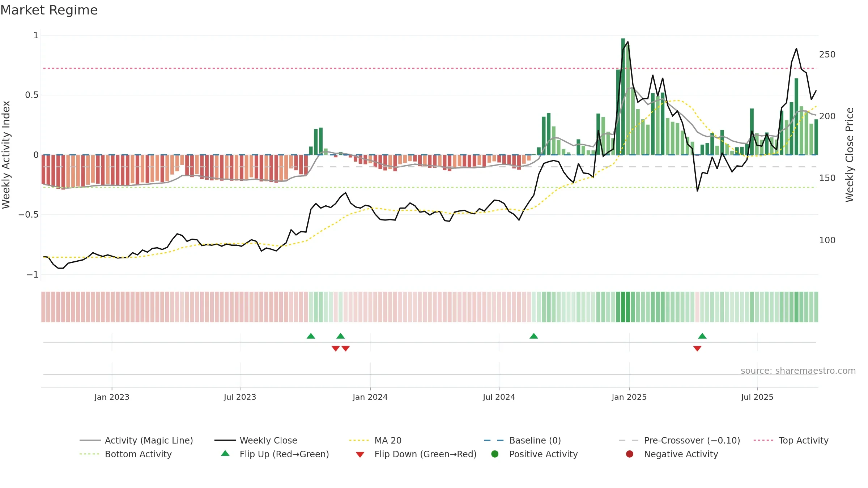Click the red circle Negative Activity legend icon
Image resolution: width=868 pixels, height=488 pixels.
630,454
